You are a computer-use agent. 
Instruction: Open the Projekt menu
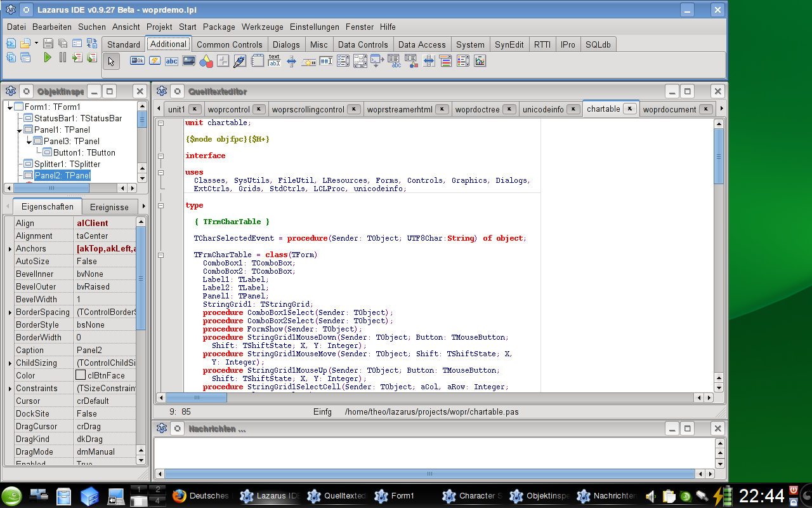[x=159, y=27]
